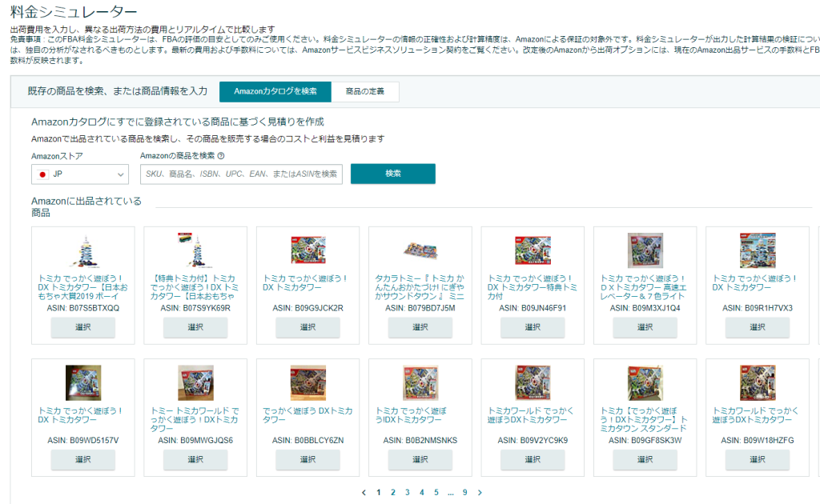
Task: Open thumbnail image of ASIN B0B2NMSNKS
Action: point(420,383)
